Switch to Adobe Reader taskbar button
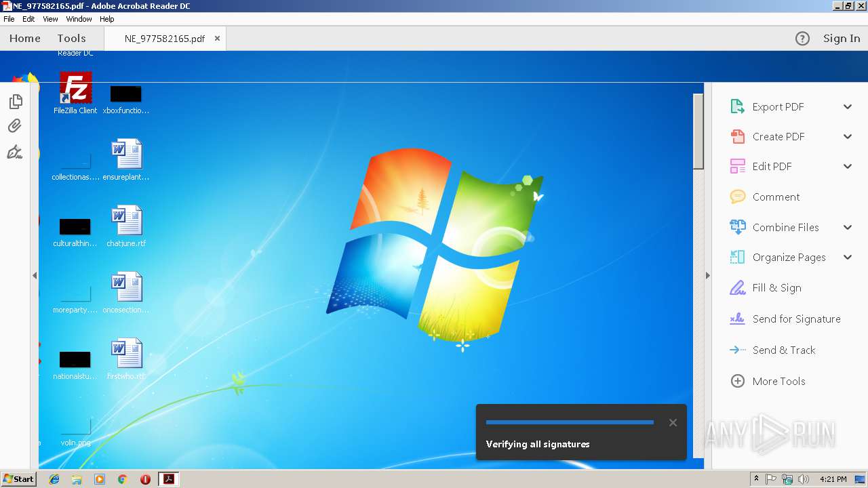868x488 pixels. (168, 479)
